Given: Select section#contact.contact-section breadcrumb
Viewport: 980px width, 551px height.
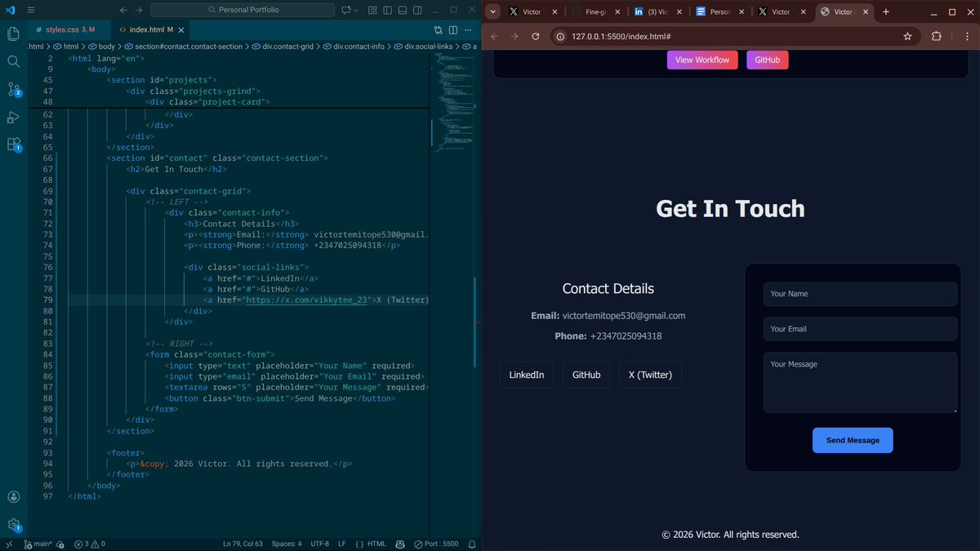Looking at the screenshot, I should [183, 47].
